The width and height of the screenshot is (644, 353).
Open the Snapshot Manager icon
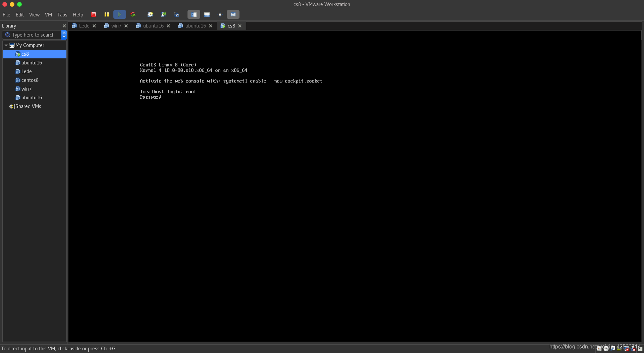tap(176, 14)
